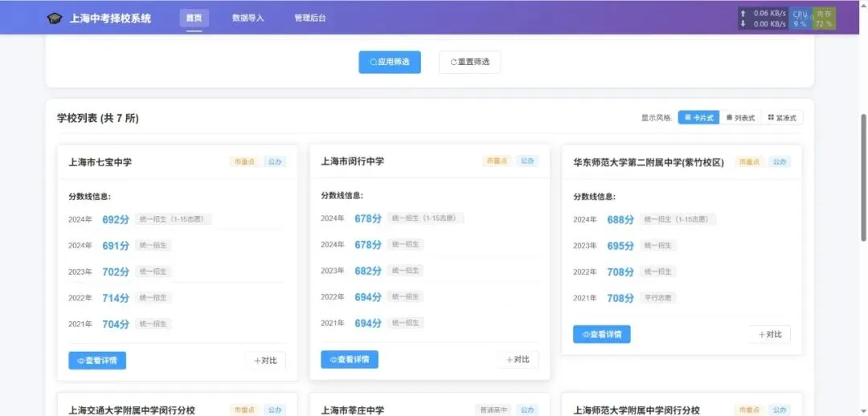Click the 上海交通大学附属中学闵行分校 card title
Screen dimensions: 868x416
(132, 410)
